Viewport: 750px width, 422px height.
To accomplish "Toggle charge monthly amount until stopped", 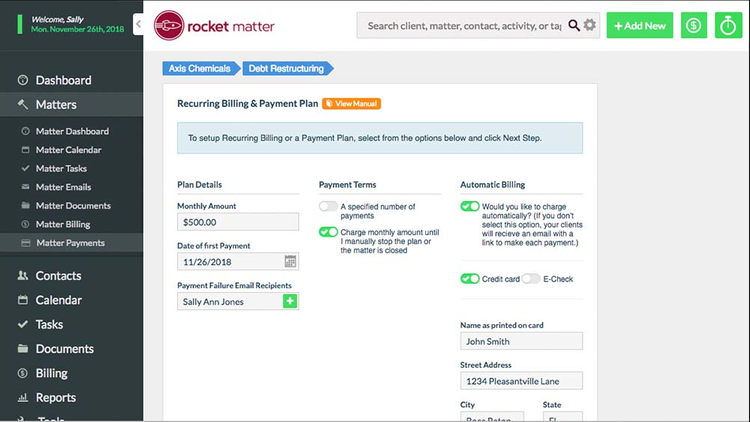I will coord(328,232).
